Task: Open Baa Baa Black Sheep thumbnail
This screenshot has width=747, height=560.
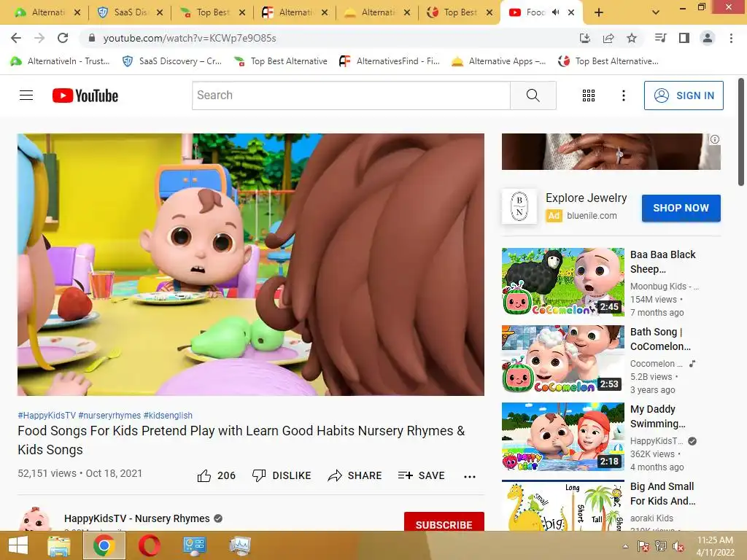Action: point(562,282)
